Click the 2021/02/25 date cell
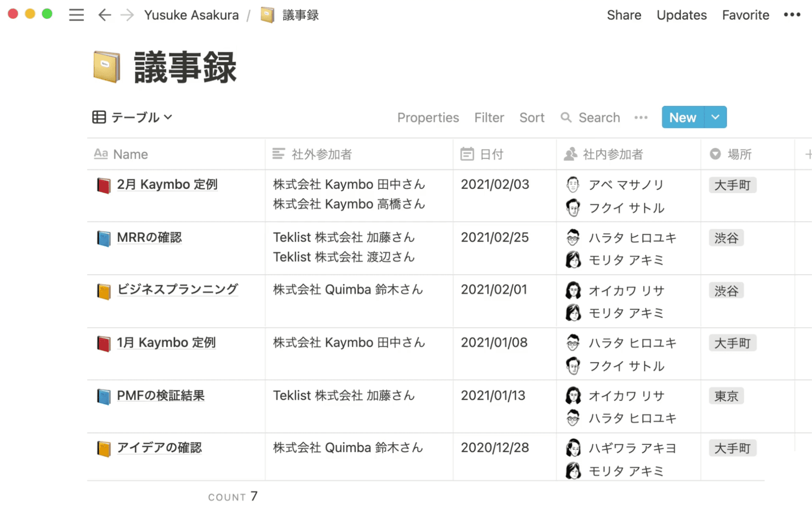 (x=494, y=237)
